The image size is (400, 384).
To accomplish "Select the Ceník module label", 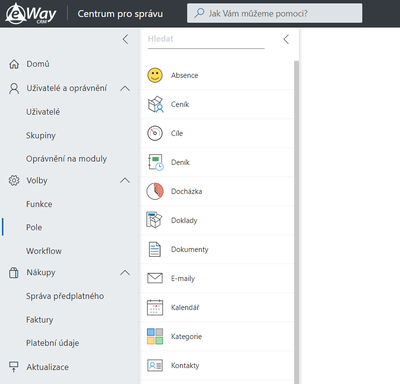I will (x=180, y=104).
